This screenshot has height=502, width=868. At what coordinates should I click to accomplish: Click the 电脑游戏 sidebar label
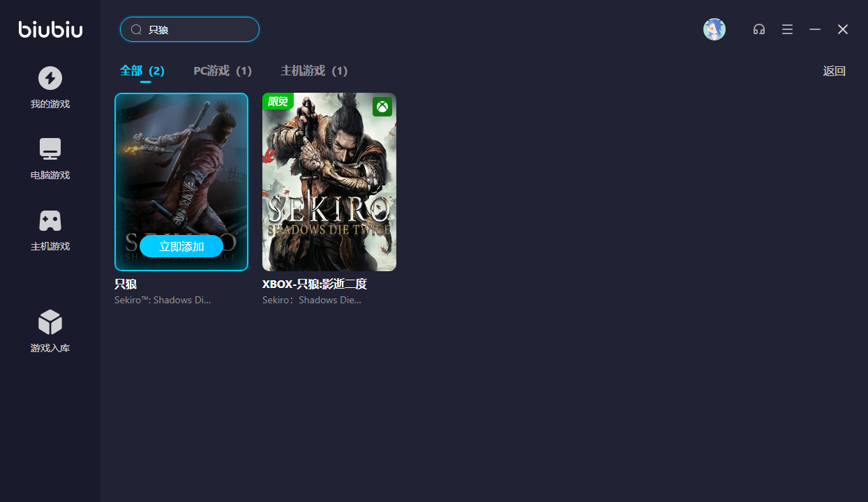tap(50, 176)
